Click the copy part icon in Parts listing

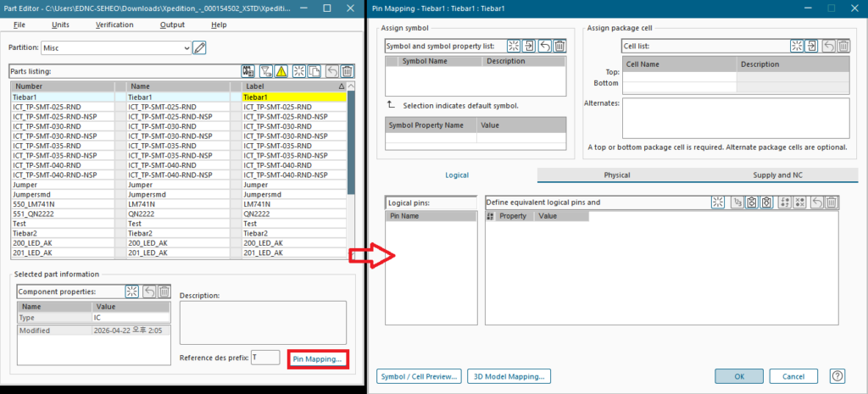[x=314, y=72]
